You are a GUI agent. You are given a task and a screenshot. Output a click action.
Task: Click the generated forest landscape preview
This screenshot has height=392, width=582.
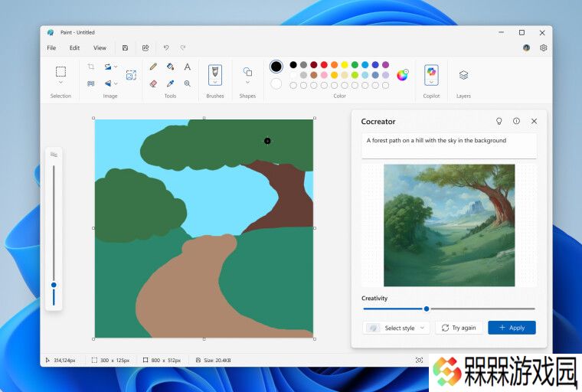click(449, 225)
